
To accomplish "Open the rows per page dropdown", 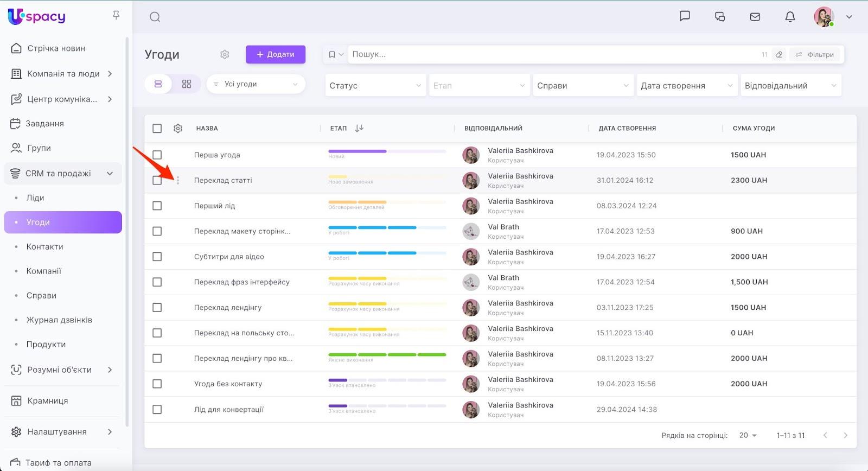I will tap(748, 436).
